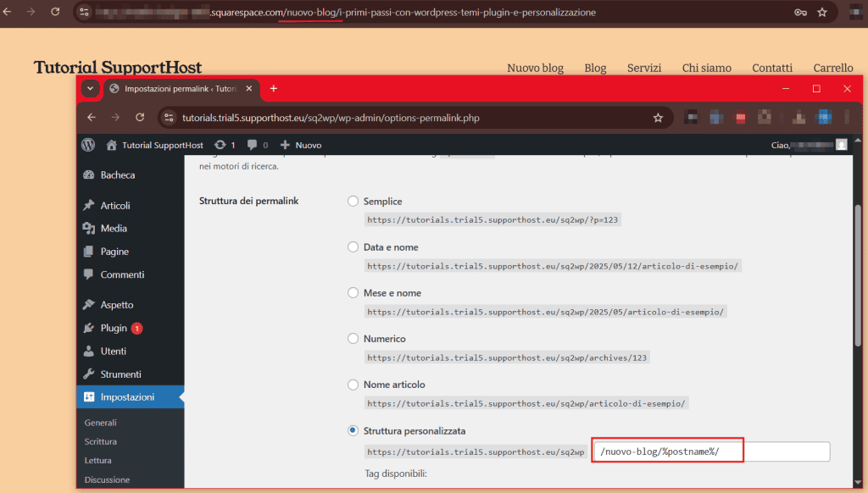Image resolution: width=868 pixels, height=493 pixels.
Task: Open the WordPress logo menu in admin bar
Action: pyautogui.click(x=88, y=145)
